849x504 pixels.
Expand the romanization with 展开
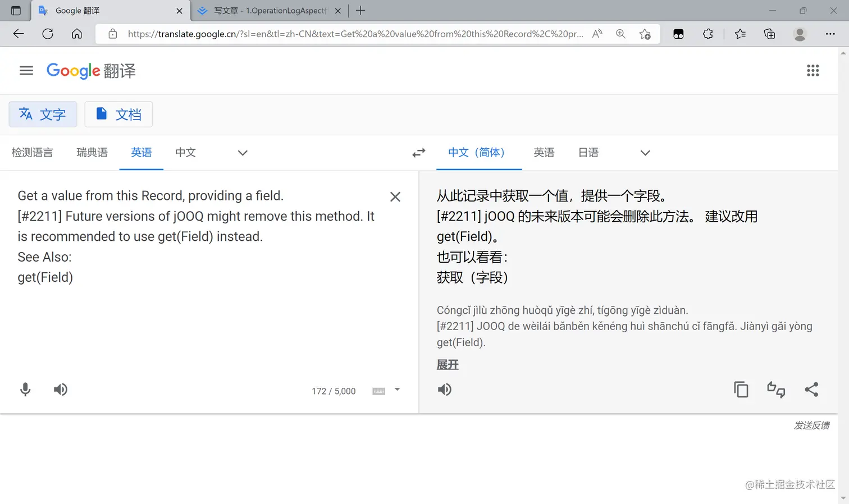pyautogui.click(x=448, y=365)
